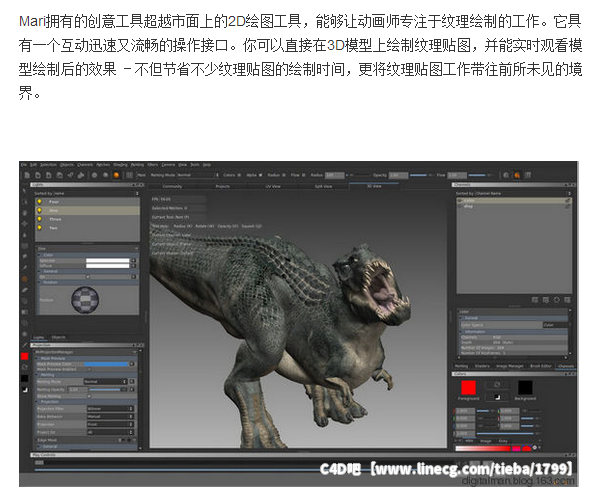This screenshot has height=488, width=606.
Task: Switch to the Community tab
Action: click(x=172, y=186)
